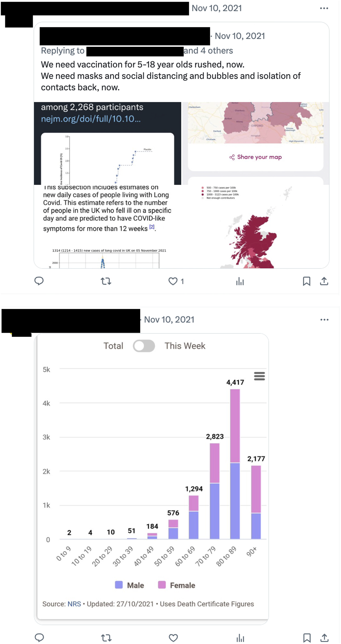Retweet the deaths chart tweet
Viewport: 341px width, 644px height.
click(x=106, y=638)
